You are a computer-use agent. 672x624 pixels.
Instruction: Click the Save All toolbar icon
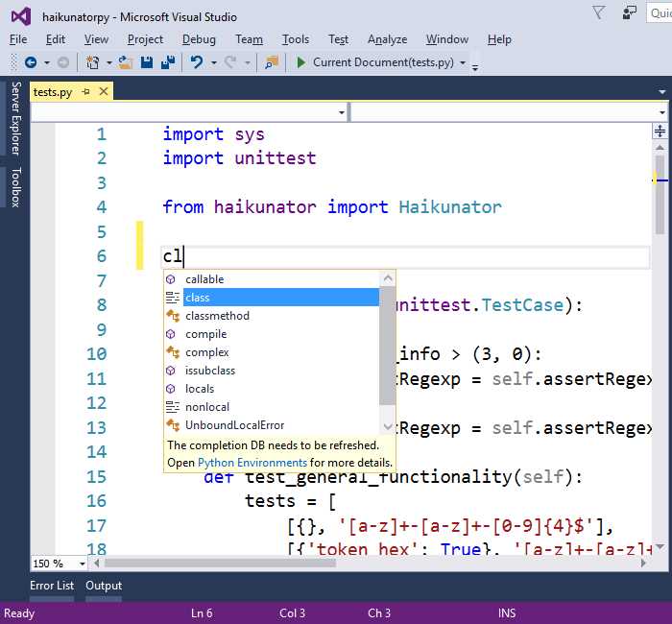point(168,62)
